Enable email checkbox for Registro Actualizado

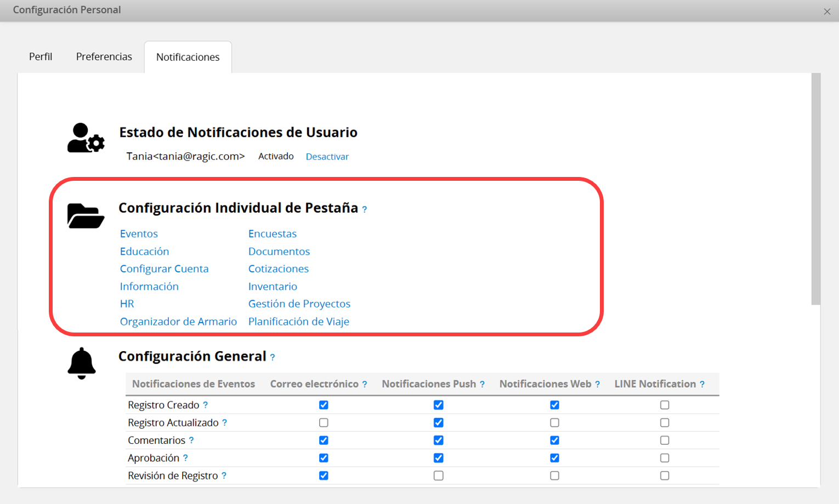pyautogui.click(x=324, y=423)
